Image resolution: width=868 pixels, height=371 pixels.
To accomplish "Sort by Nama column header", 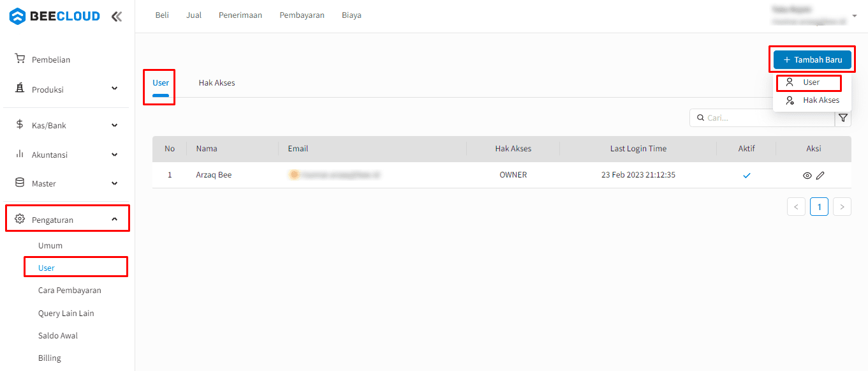I will click(207, 149).
